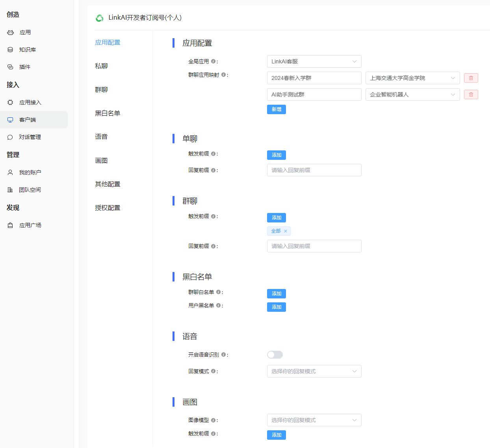Click 添加 for 群聊白名单
Screen dimensions: 490x448
coord(277,294)
